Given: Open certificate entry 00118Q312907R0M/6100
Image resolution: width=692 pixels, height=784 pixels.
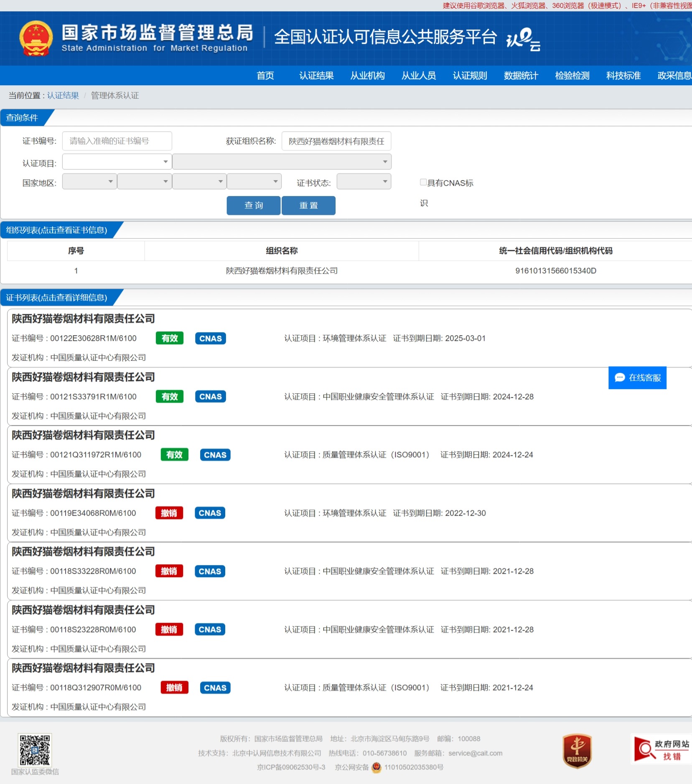Looking at the screenshot, I should (349, 687).
